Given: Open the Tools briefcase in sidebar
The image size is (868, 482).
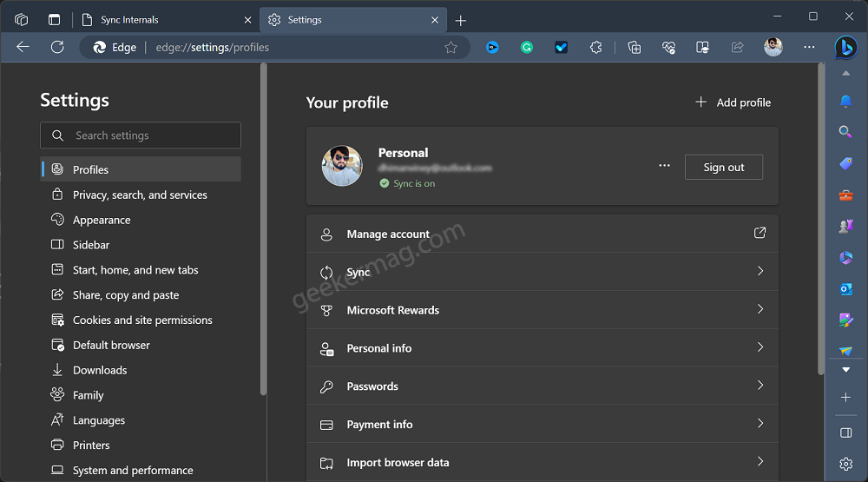Looking at the screenshot, I should point(845,195).
